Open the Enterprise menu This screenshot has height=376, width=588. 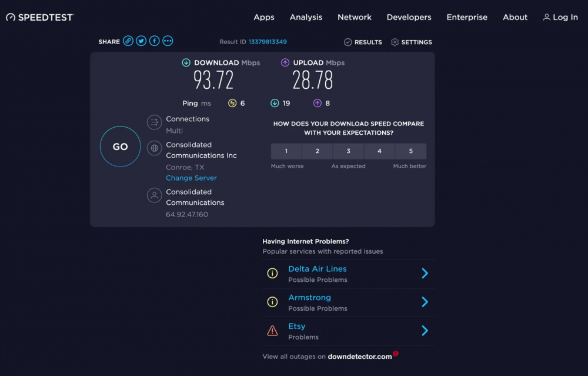tap(467, 17)
